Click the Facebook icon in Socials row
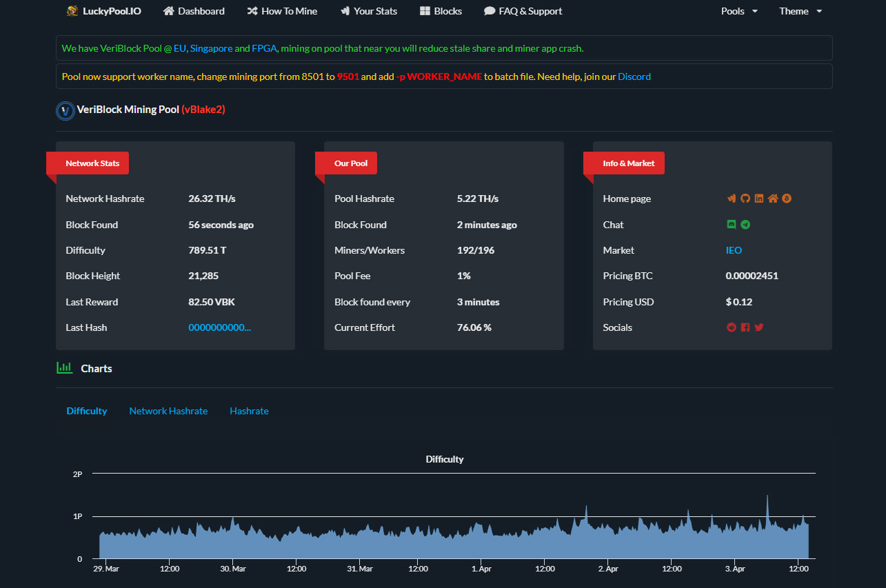886x588 pixels. point(745,327)
